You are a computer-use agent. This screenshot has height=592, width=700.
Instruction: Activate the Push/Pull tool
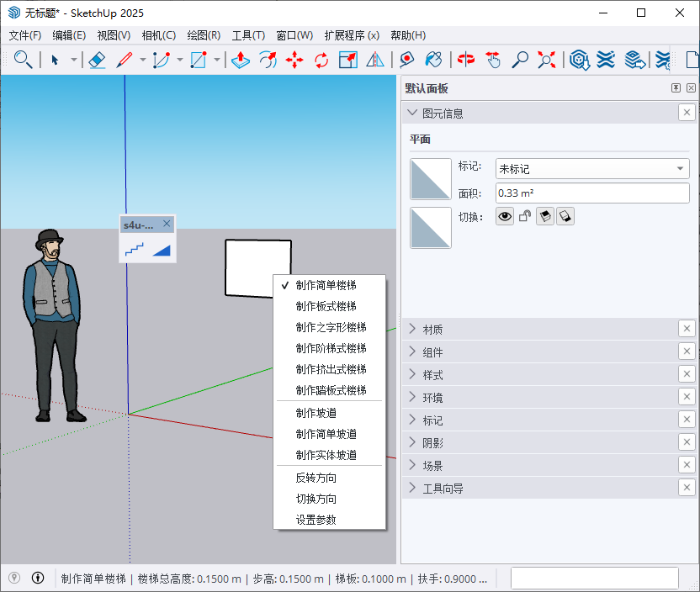click(241, 60)
